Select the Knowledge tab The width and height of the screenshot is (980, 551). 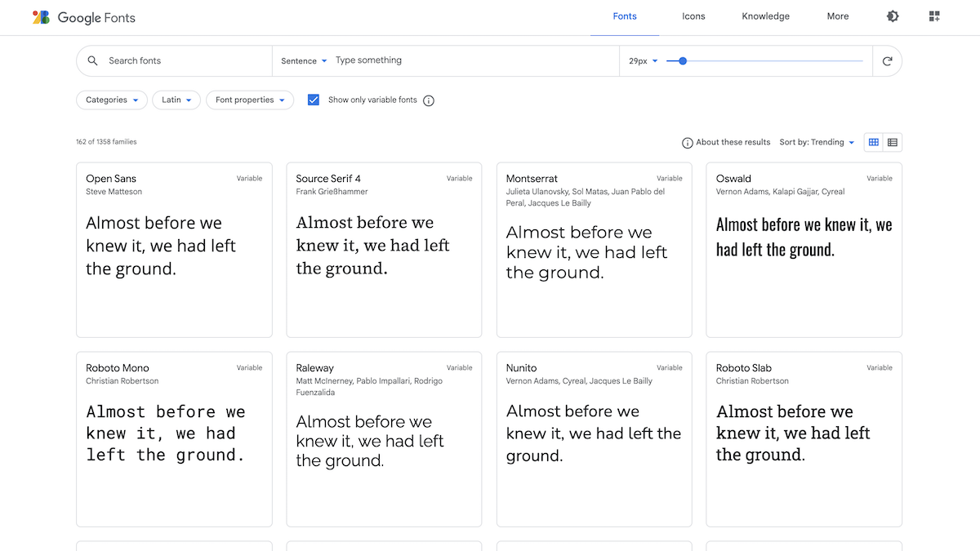765,16
